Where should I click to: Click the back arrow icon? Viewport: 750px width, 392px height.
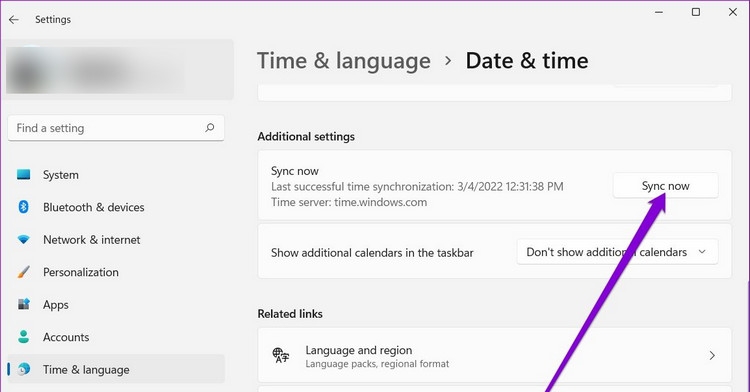pyautogui.click(x=14, y=20)
